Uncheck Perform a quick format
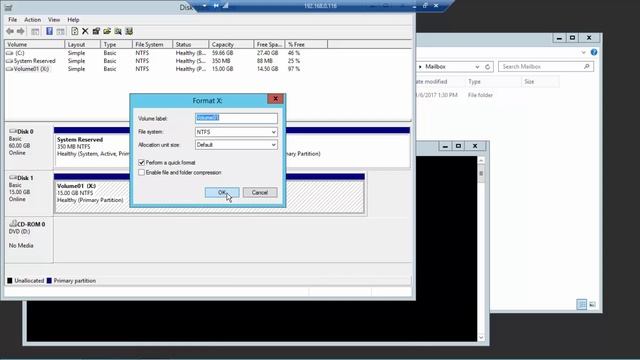 (141, 162)
